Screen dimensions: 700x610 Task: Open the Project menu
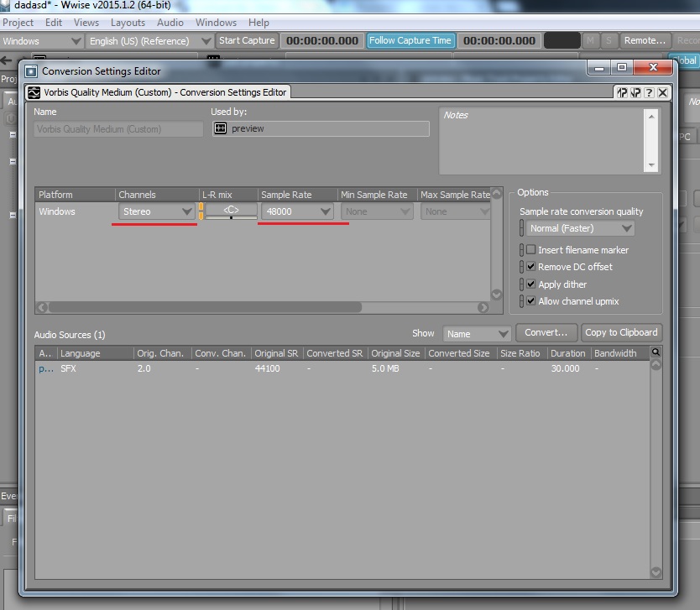click(18, 23)
